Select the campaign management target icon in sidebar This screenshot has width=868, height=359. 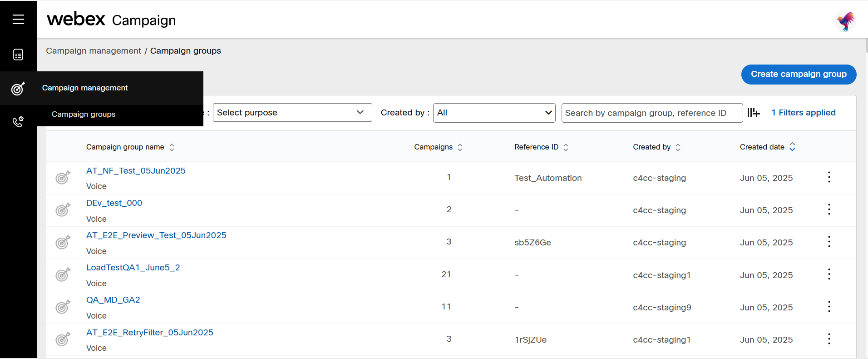click(18, 88)
